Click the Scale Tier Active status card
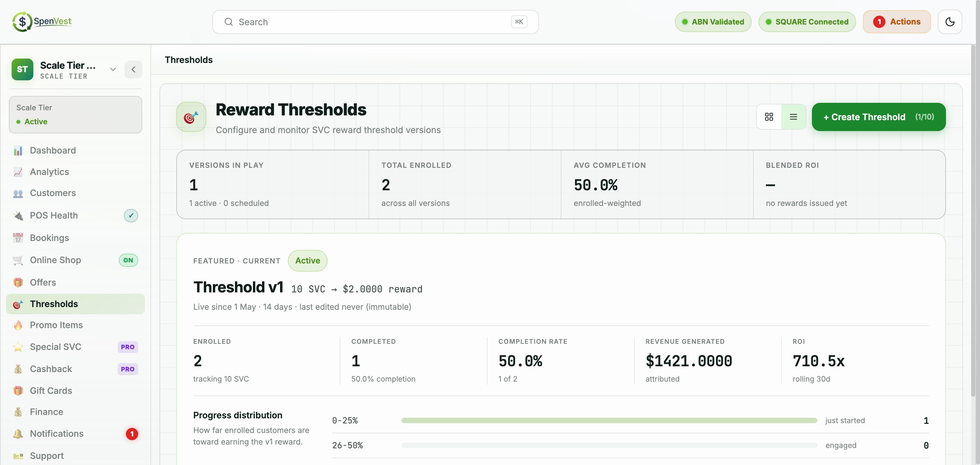This screenshot has width=980, height=465. 75,114
